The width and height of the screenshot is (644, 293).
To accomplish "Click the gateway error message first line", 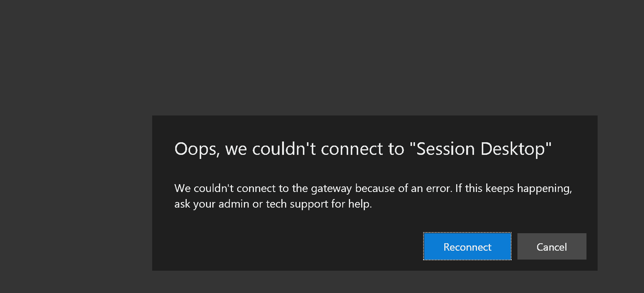I will coord(373,189).
